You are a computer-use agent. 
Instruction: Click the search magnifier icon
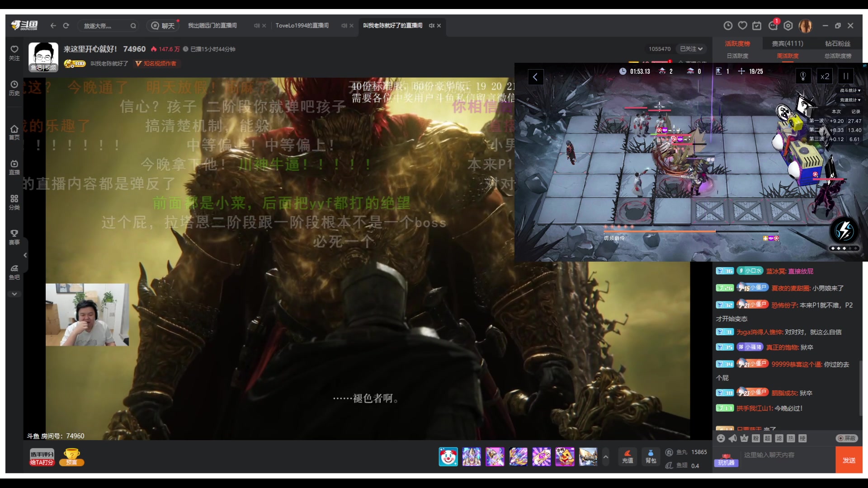tap(133, 26)
